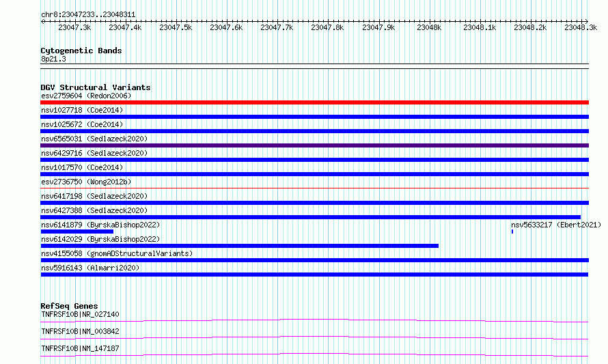The height and width of the screenshot is (364, 608).
Task: Click the thin red esv2736750 variant line
Action: (314, 188)
